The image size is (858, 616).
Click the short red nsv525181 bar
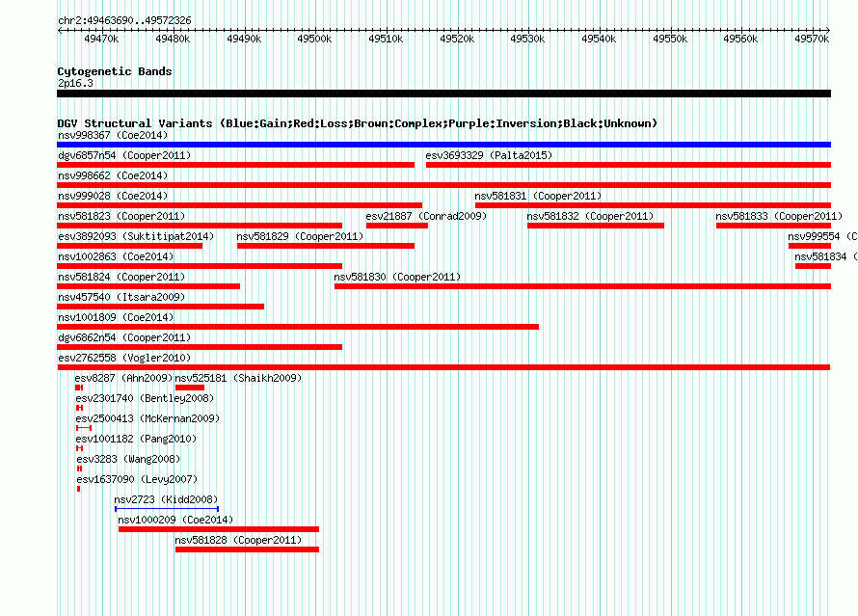(x=190, y=388)
